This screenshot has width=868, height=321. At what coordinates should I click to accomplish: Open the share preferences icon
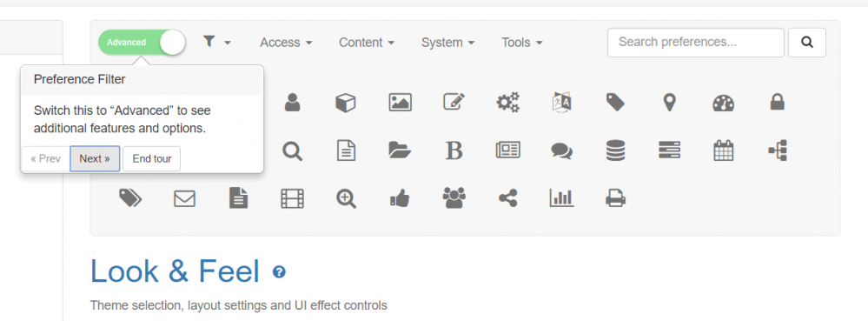[x=507, y=198]
